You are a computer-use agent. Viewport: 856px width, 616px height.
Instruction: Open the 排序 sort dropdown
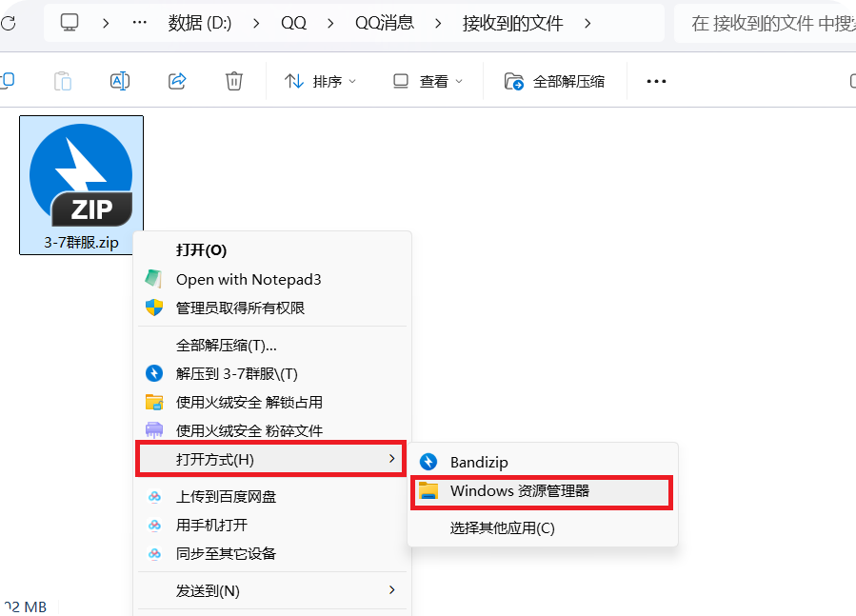[321, 81]
